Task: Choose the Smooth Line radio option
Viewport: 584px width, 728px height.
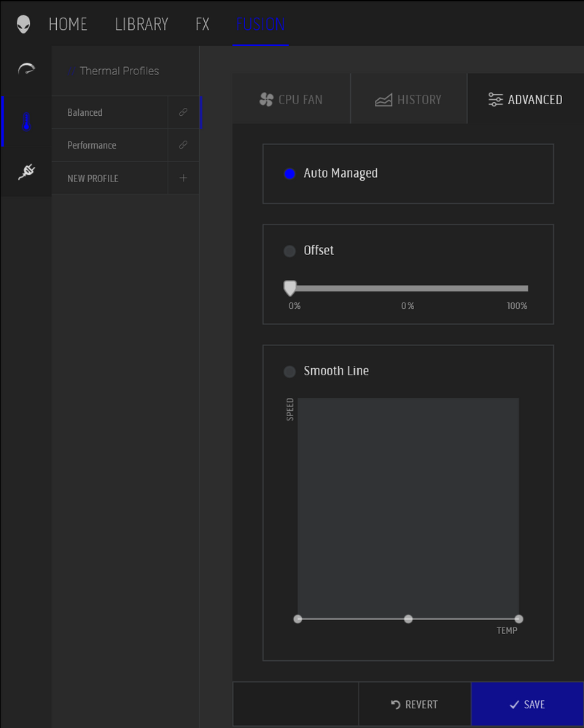Action: [x=289, y=372]
